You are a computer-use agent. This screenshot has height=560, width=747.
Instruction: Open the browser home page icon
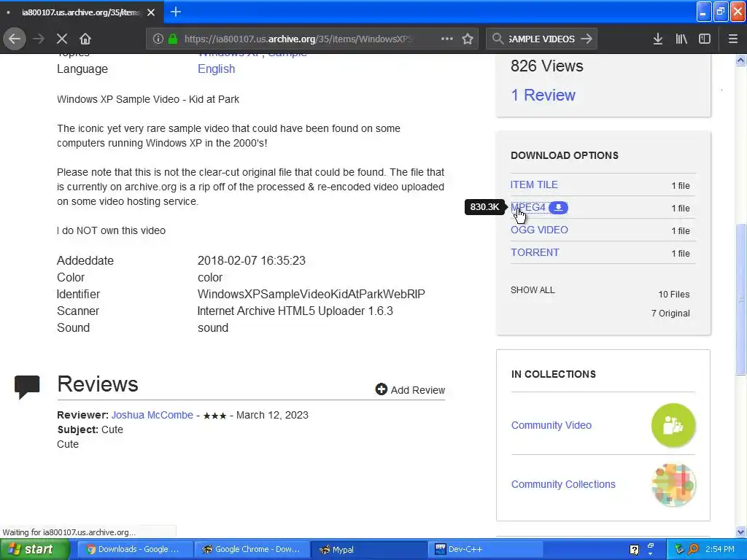(85, 39)
